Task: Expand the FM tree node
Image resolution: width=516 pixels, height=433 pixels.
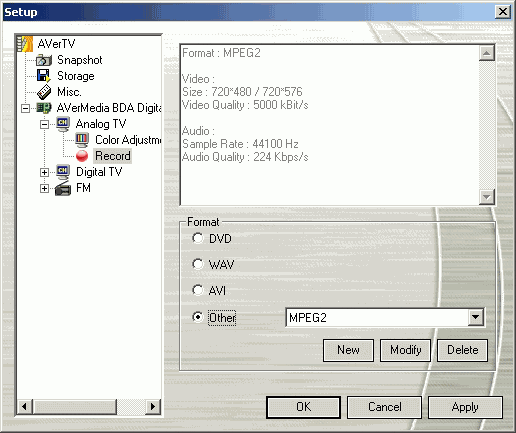Action: click(x=44, y=188)
